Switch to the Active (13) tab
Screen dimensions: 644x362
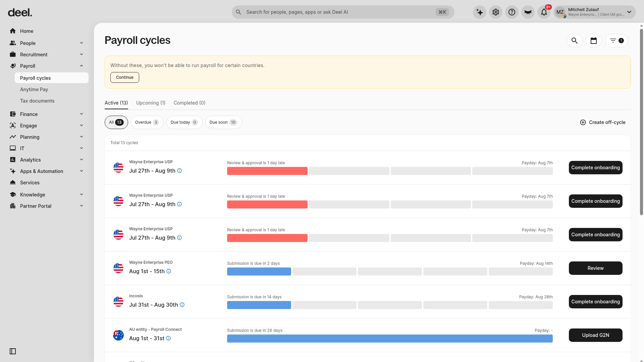point(116,103)
